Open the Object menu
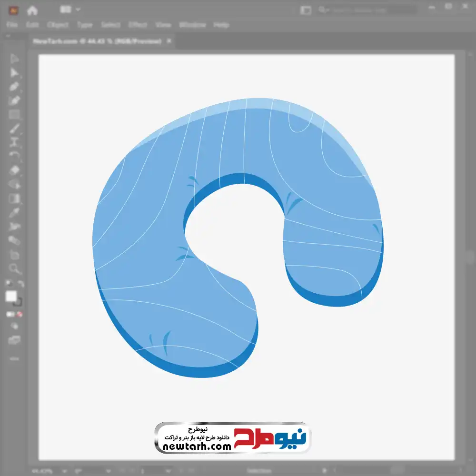This screenshot has height=476, width=476. click(x=58, y=25)
